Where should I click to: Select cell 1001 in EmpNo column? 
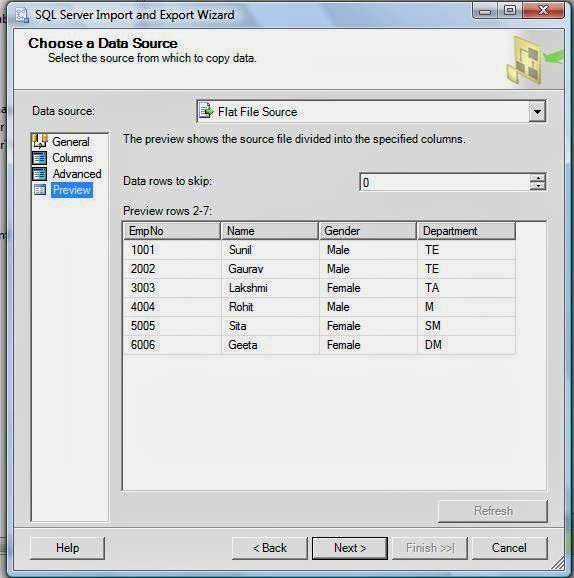[173, 250]
